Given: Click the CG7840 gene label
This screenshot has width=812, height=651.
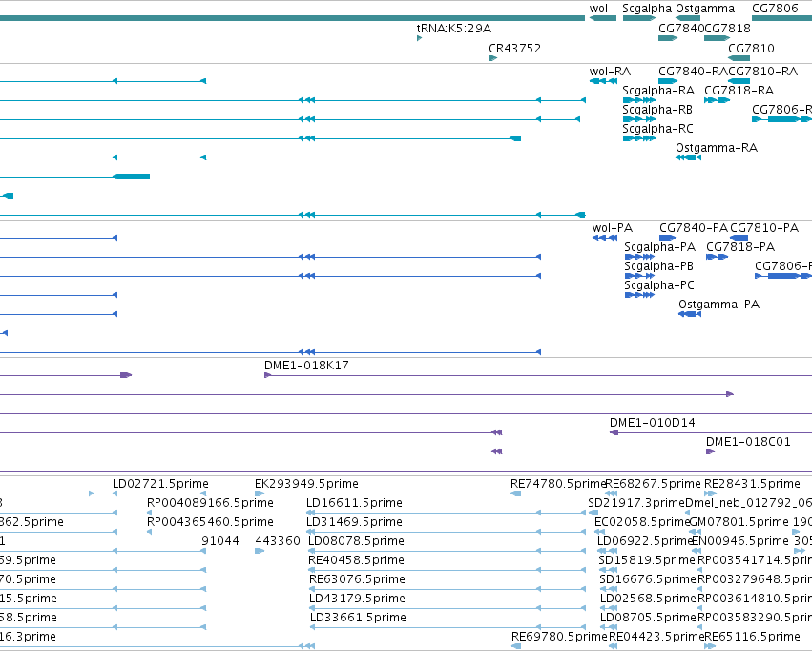Looking at the screenshot, I should tap(681, 29).
